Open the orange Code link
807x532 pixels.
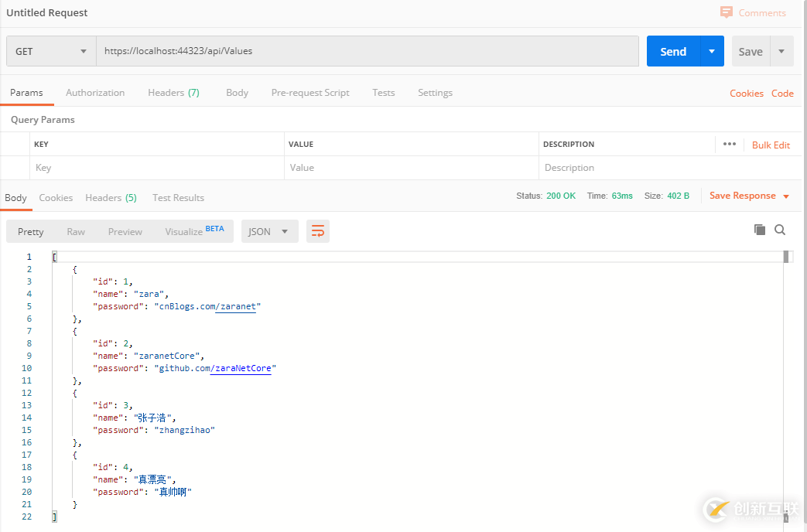tap(782, 93)
